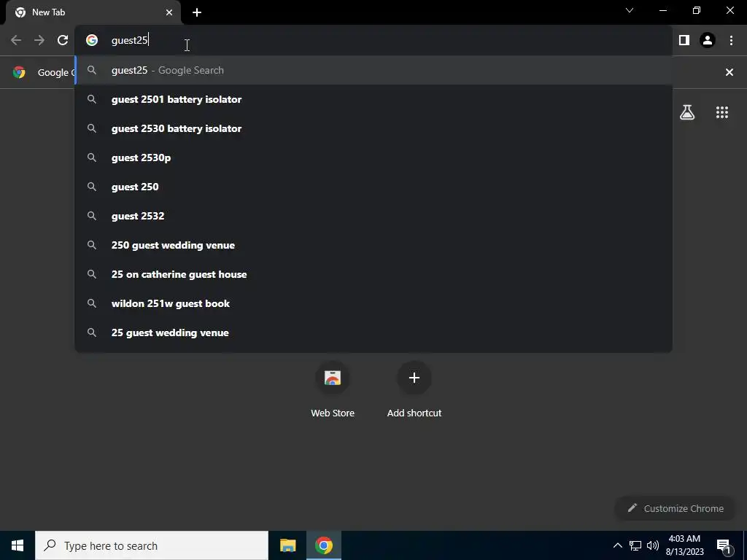Screen dimensions: 747x560
Task: Choose suggestion guest 2532
Action: [373, 216]
